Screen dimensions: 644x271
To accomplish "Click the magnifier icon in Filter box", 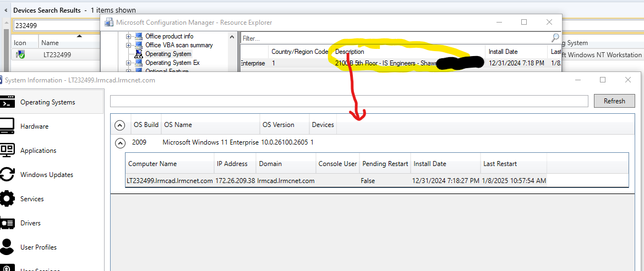I will [555, 38].
